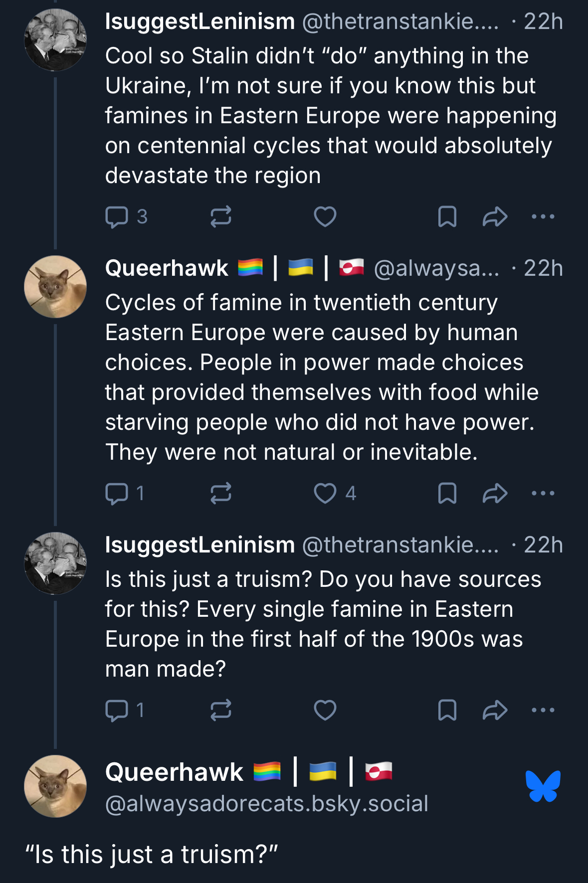Open IsuggestLeninism profile from first post name
Viewport: 588px width, 883px height.
[x=200, y=21]
